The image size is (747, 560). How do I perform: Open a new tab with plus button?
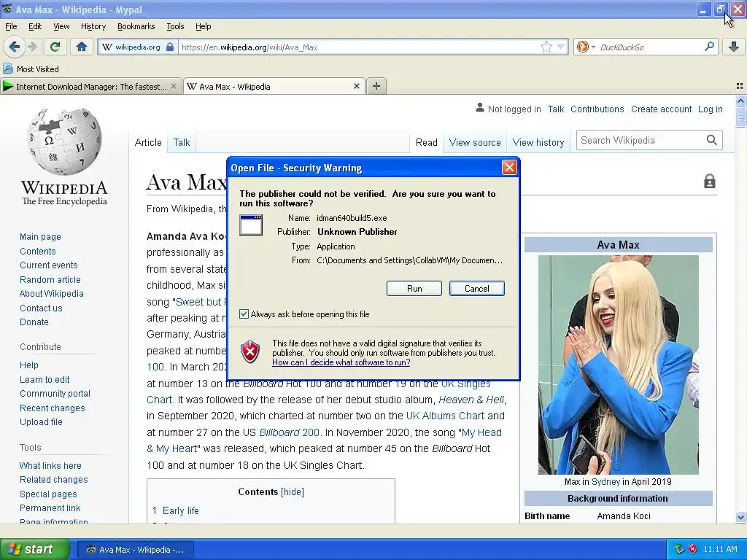[376, 86]
